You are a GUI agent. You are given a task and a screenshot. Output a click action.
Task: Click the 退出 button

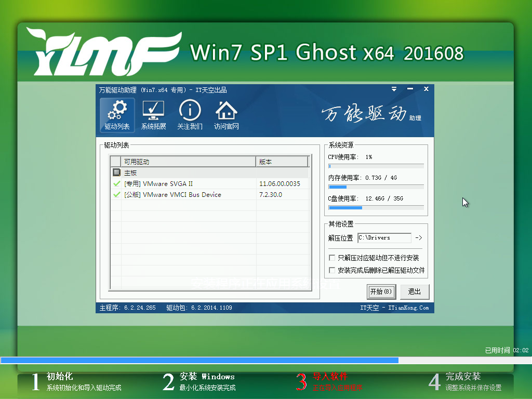tap(414, 291)
